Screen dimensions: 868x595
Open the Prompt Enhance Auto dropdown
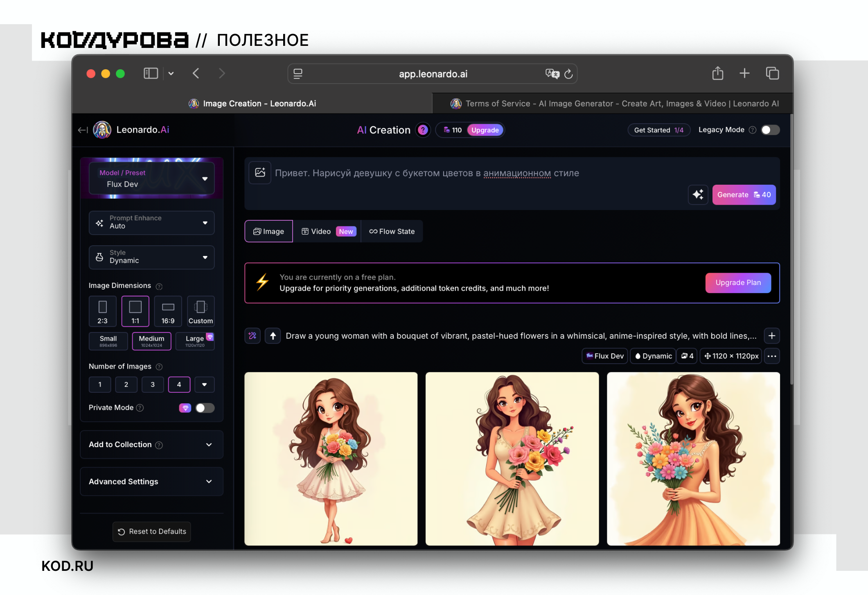click(152, 222)
